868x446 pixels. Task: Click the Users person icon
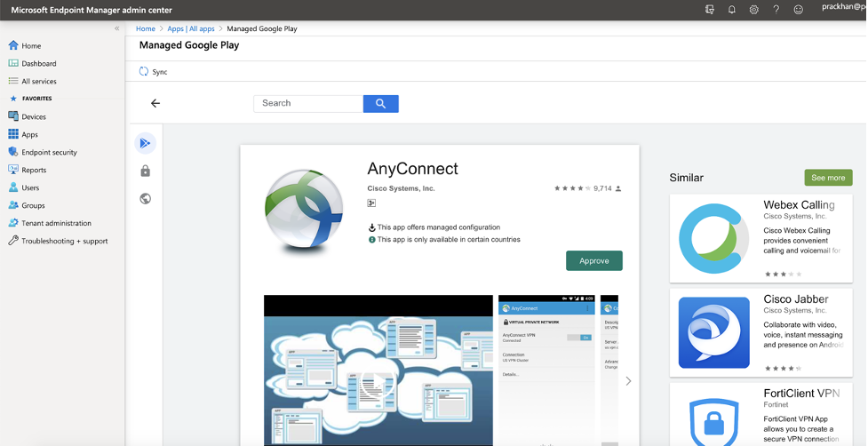[13, 187]
